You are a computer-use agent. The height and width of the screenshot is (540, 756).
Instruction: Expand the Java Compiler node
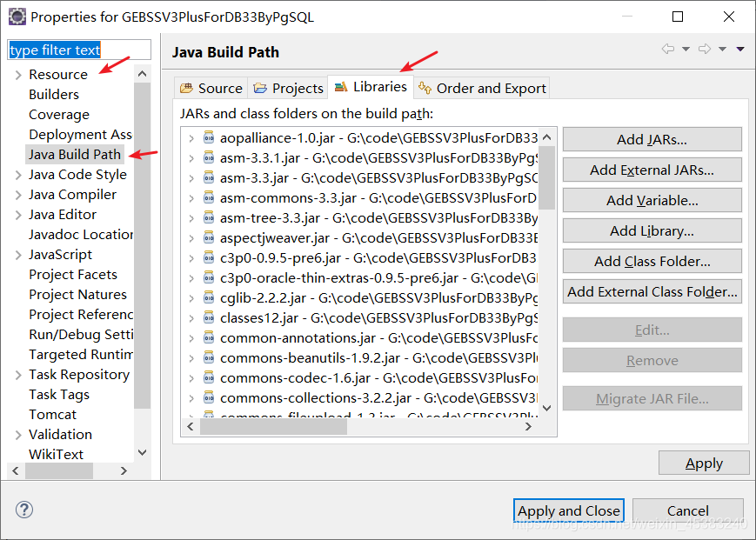pyautogui.click(x=18, y=195)
